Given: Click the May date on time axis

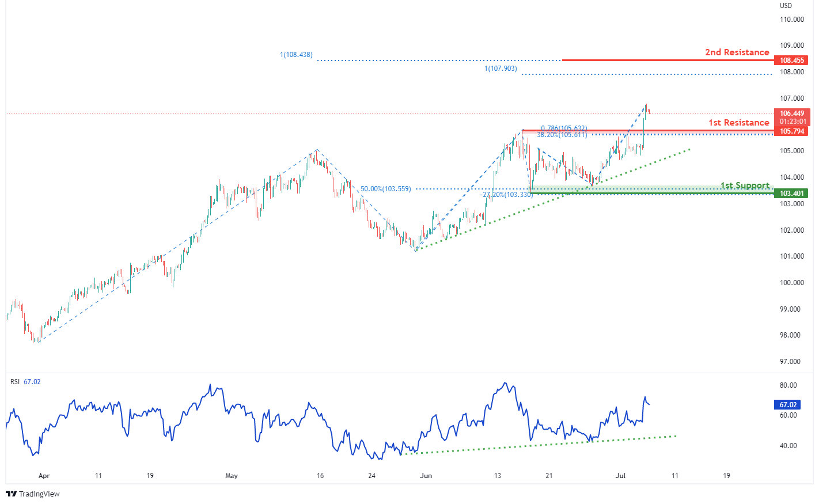Looking at the screenshot, I should point(232,476).
